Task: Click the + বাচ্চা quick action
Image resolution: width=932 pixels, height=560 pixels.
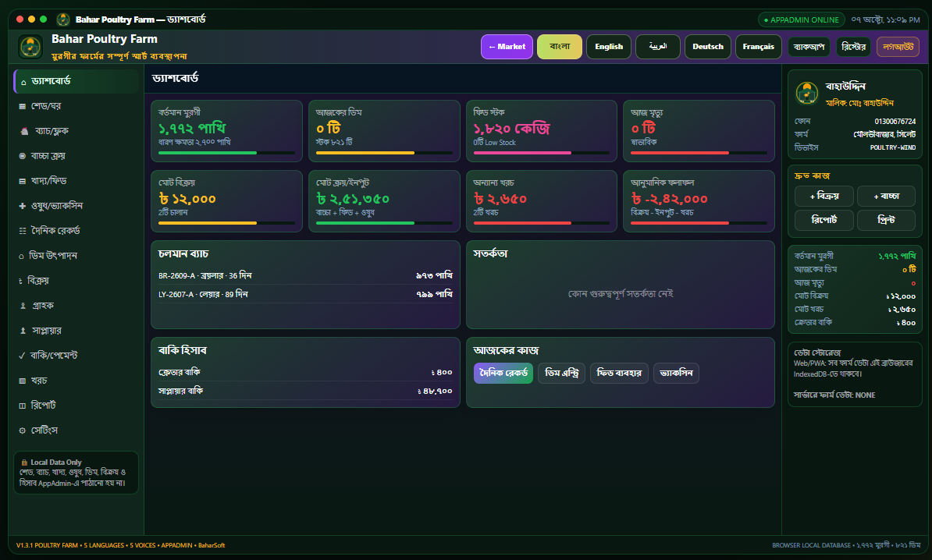Action: [x=886, y=196]
